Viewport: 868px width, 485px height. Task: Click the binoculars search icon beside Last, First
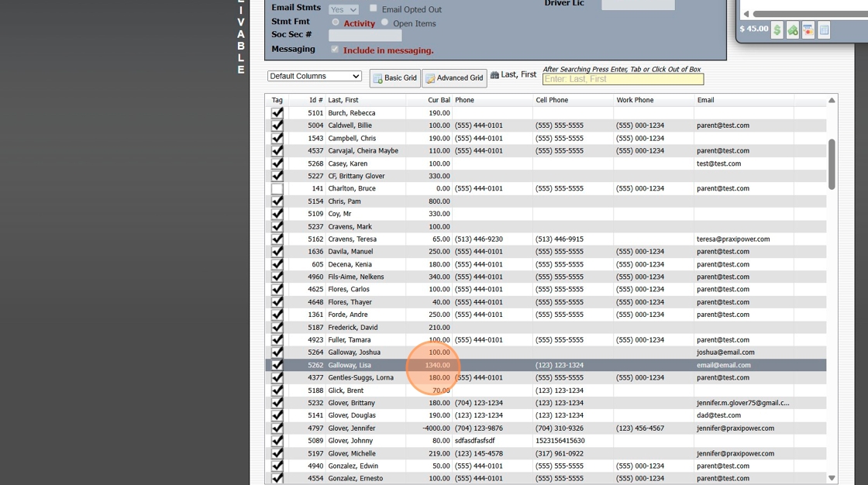click(494, 74)
